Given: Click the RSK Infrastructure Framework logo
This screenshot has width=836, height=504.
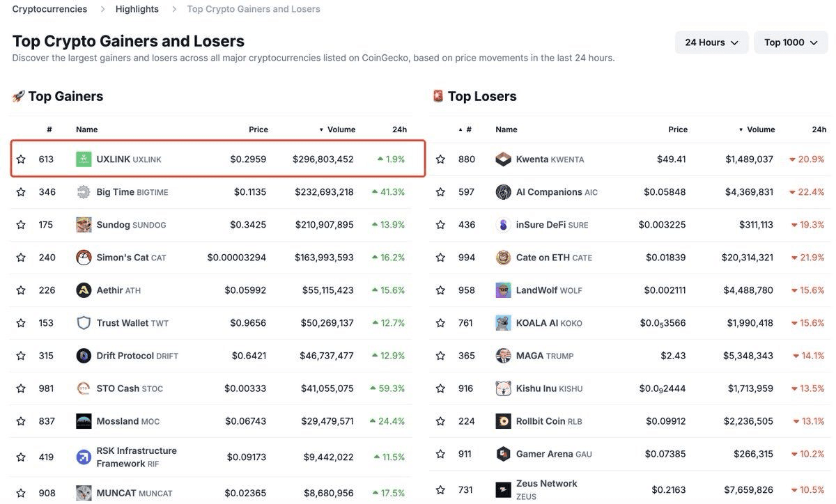Looking at the screenshot, I should coord(84,457).
